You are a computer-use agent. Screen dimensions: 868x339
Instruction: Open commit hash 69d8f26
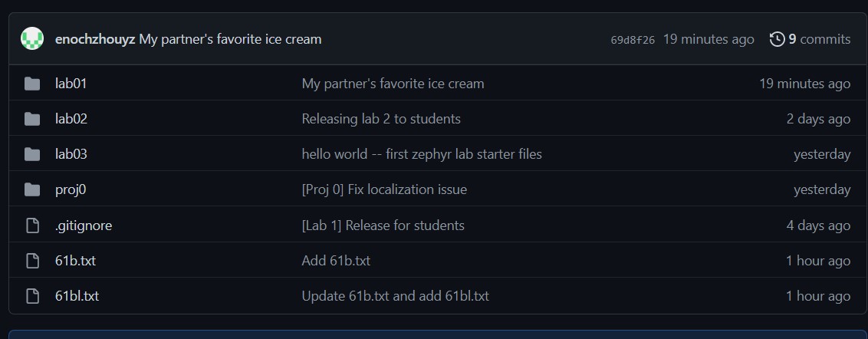(633, 40)
